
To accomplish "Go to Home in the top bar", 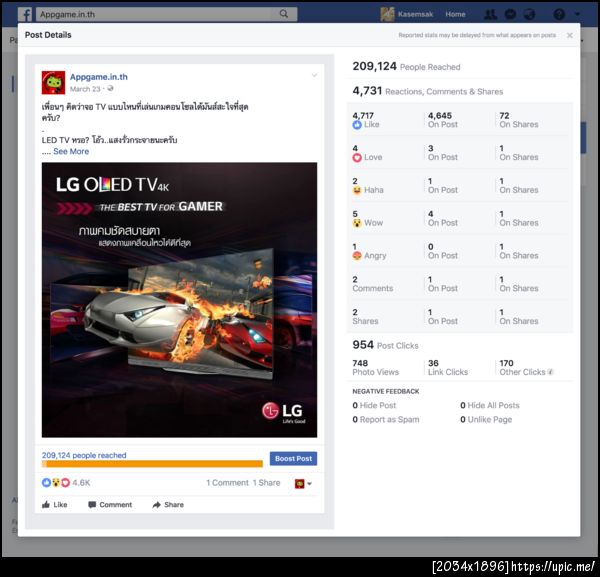I will 455,15.
